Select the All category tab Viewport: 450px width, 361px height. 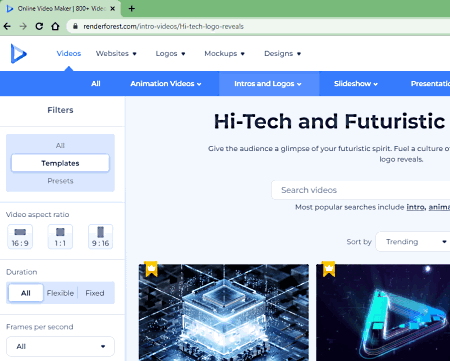click(x=96, y=84)
